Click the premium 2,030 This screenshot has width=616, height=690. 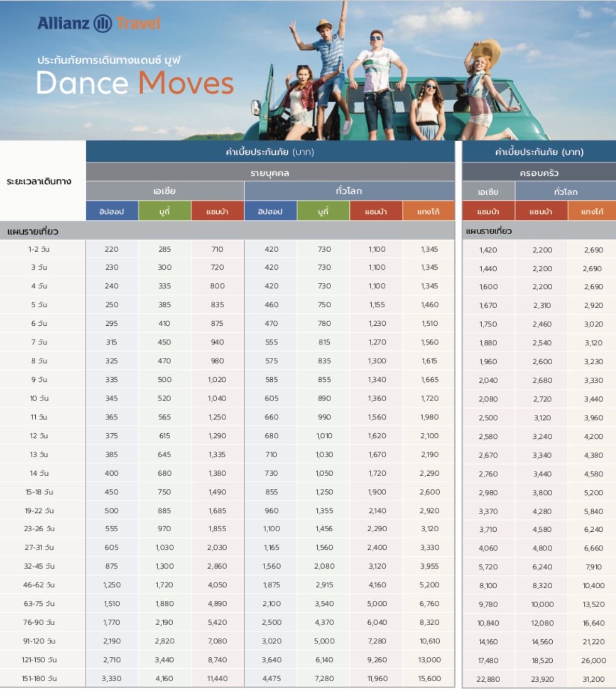coord(217,547)
